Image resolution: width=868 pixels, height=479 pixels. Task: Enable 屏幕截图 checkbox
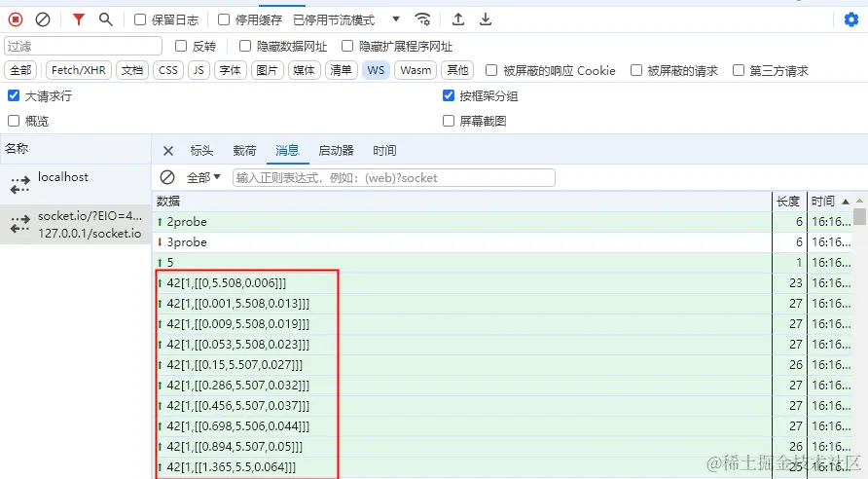449,121
